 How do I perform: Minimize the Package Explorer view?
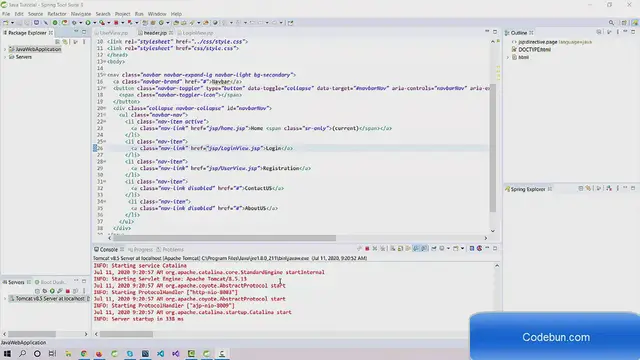(76, 32)
